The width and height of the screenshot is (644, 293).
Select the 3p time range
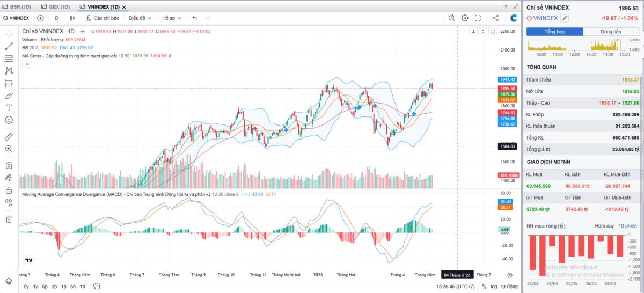coord(54,287)
